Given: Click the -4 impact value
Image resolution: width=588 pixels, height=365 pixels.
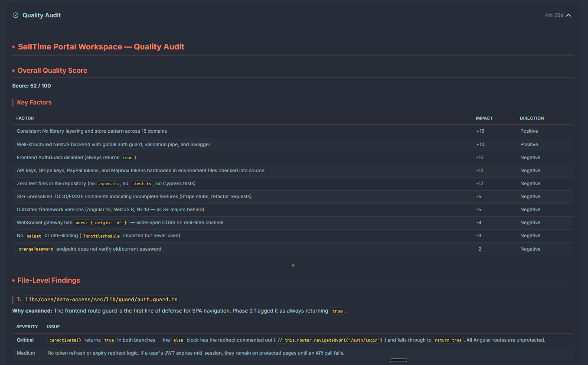Looking at the screenshot, I should coord(479,222).
